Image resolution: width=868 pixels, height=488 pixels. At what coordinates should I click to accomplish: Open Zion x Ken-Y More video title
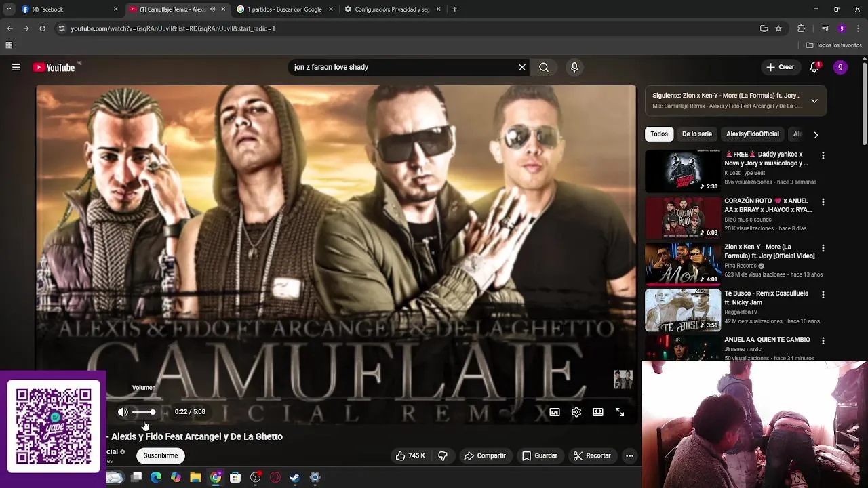pos(770,251)
